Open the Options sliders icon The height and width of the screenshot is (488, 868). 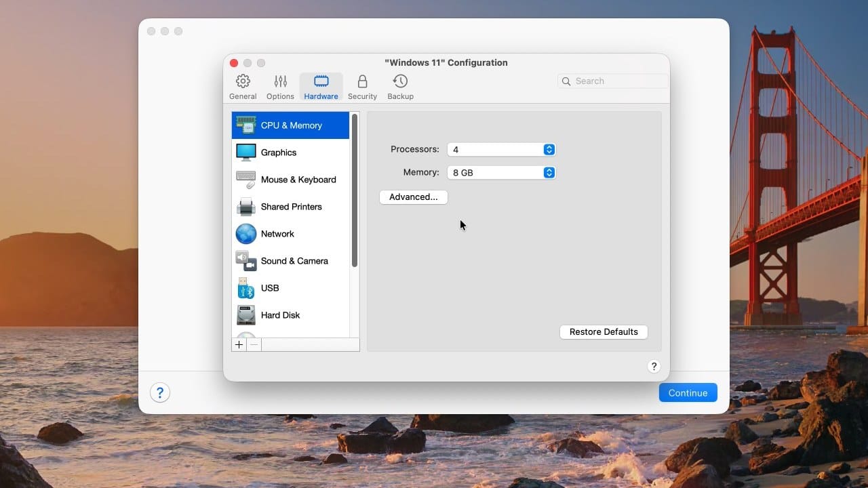click(x=280, y=81)
